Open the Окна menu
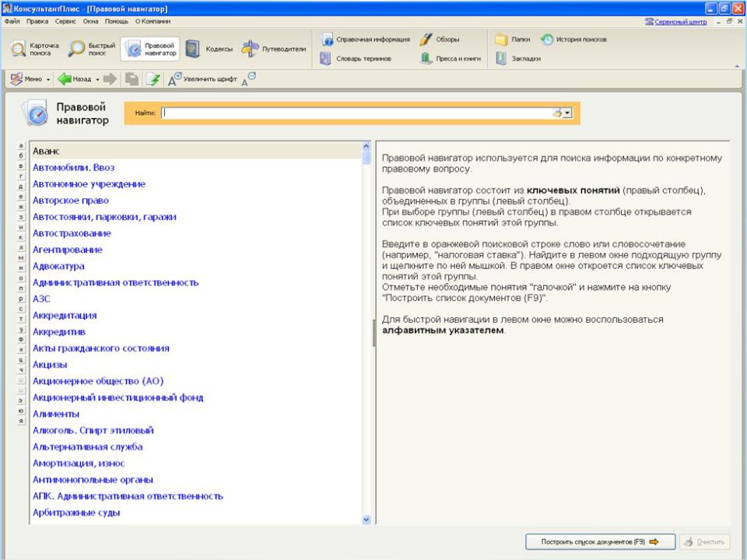Image resolution: width=747 pixels, height=560 pixels. (90, 22)
